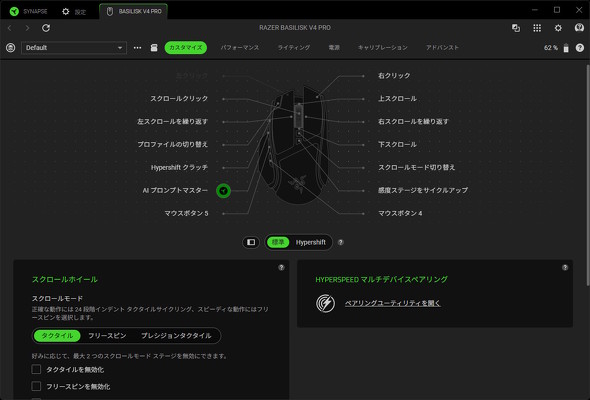Select the 下スクロール assignment
Viewport: 590px width, 400px height.
(x=397, y=144)
